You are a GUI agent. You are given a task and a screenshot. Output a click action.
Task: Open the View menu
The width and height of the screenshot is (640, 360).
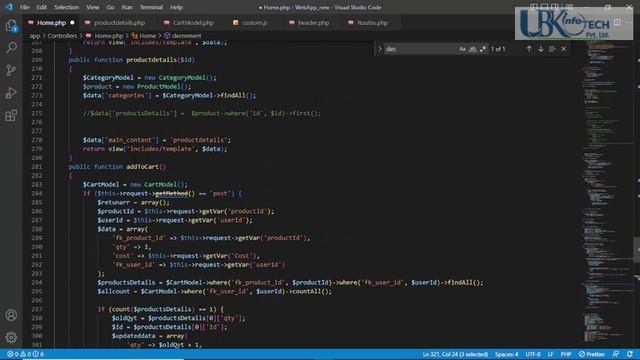tap(93, 7)
